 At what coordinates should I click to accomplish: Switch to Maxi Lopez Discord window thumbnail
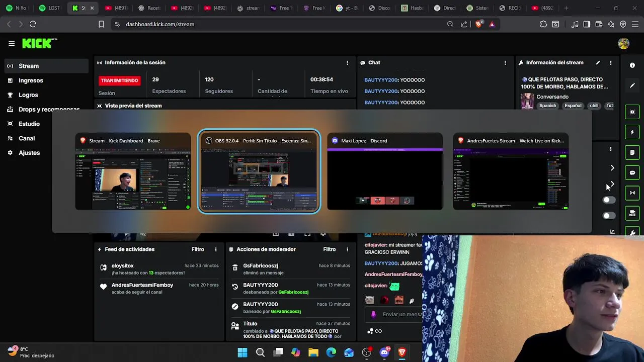pos(385,171)
